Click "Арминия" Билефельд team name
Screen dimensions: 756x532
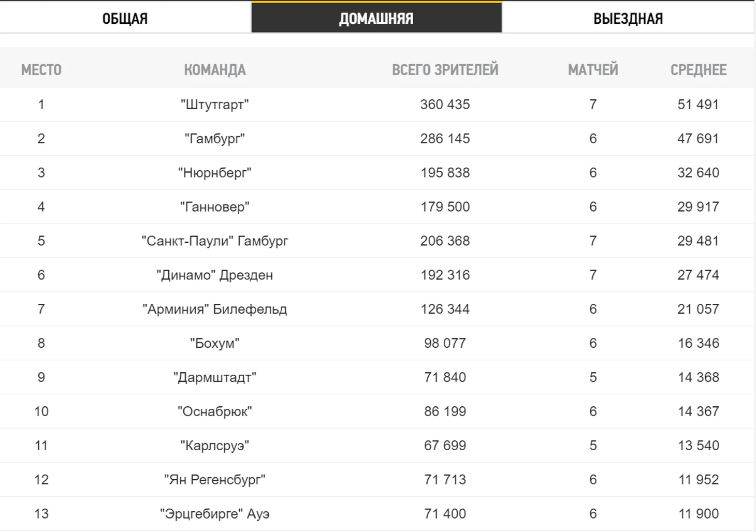(215, 309)
